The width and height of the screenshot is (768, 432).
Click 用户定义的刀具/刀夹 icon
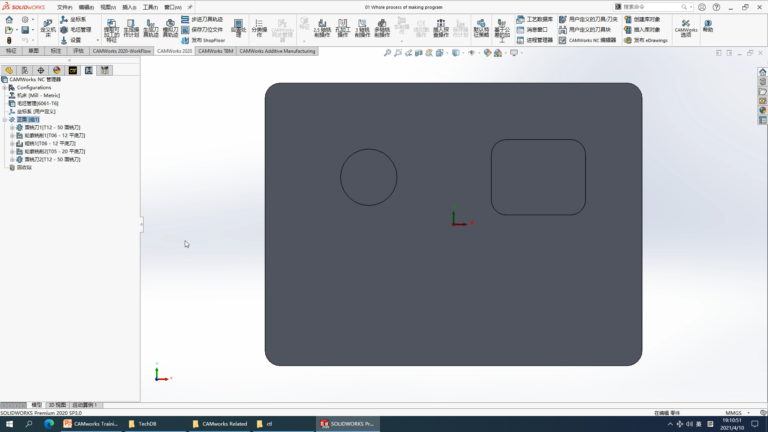(588, 19)
